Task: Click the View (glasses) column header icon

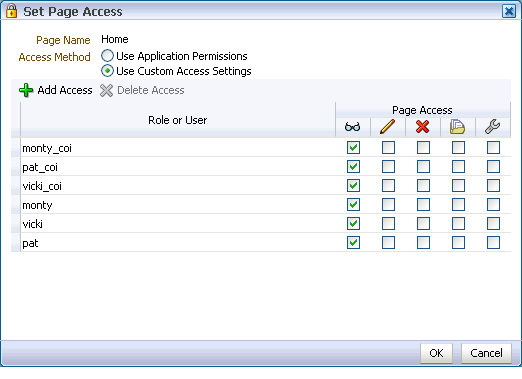Action: pyautogui.click(x=352, y=127)
